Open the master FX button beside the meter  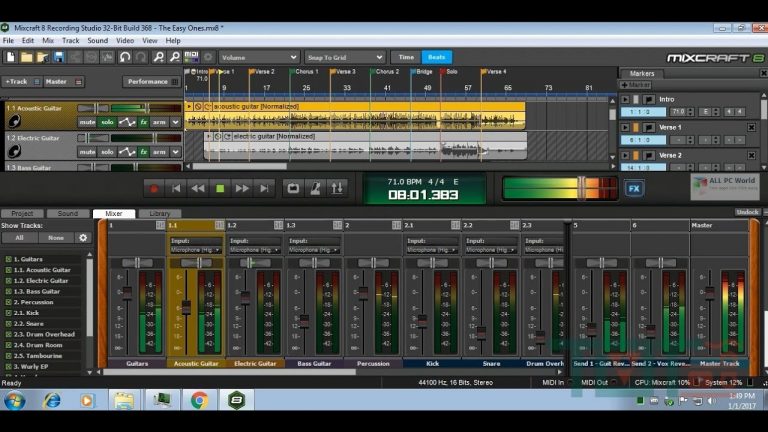[634, 189]
